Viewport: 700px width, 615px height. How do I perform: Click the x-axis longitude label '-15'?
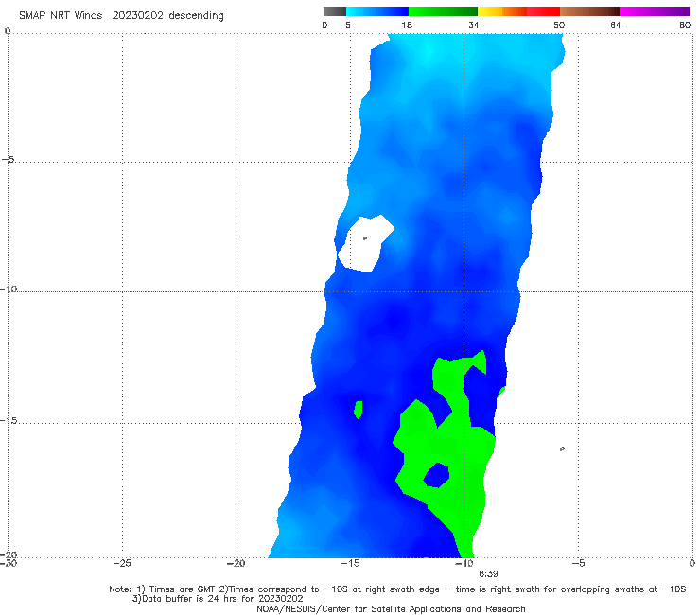(x=350, y=563)
